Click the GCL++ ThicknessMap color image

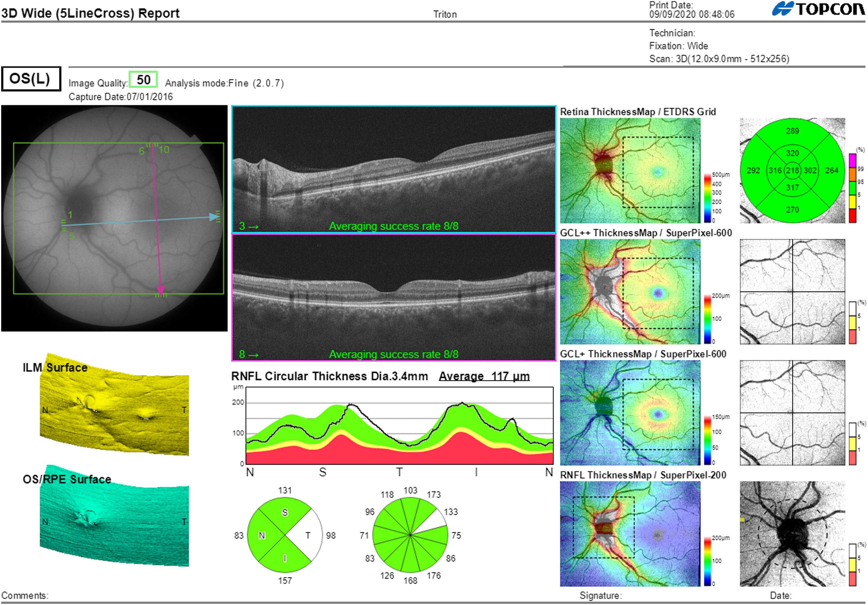point(630,291)
